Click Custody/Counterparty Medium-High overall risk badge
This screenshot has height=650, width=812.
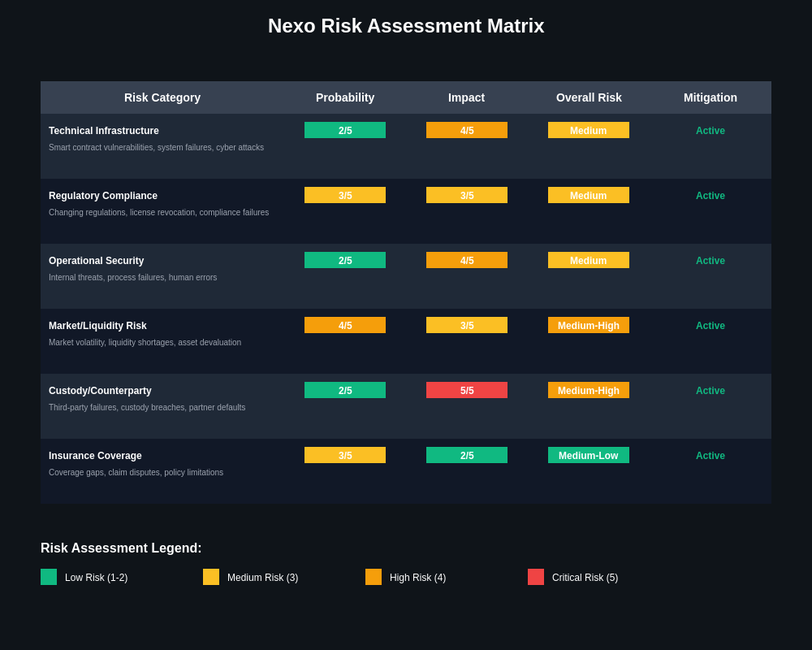pos(589,390)
